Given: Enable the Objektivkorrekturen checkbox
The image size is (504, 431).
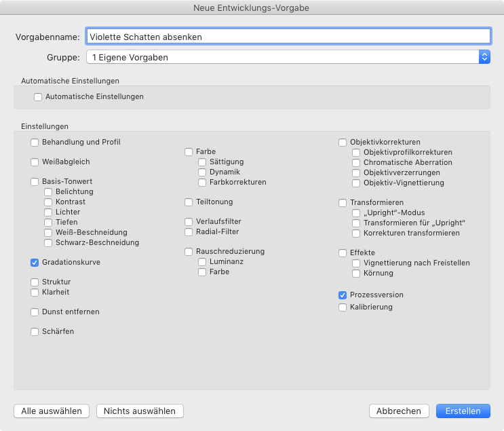Looking at the screenshot, I should tap(343, 143).
